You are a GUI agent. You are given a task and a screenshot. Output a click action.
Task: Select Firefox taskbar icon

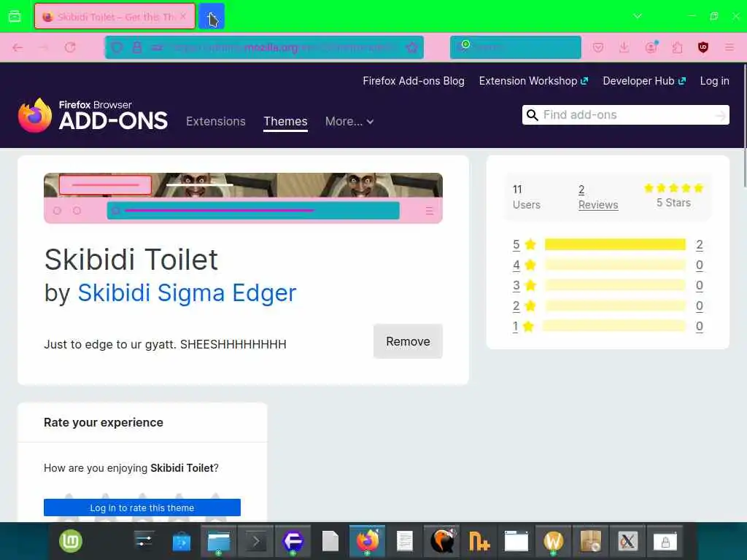(x=368, y=542)
